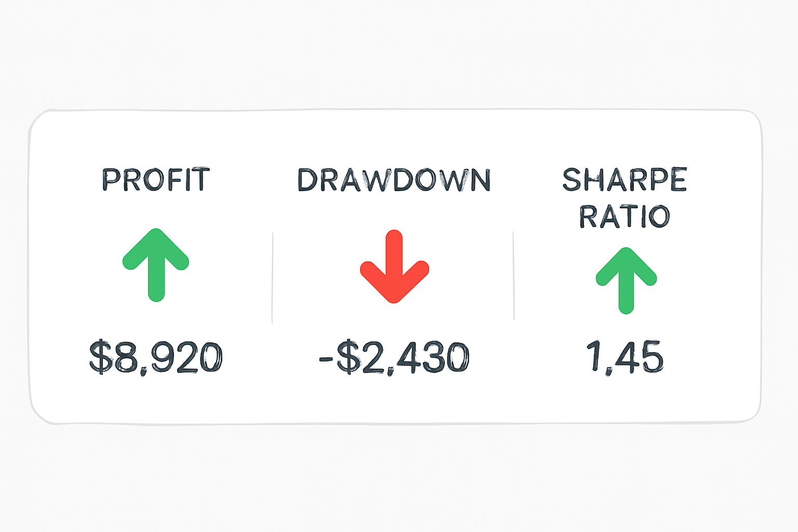Click the -$2,430 drawdown value
The image size is (798, 532).
click(x=394, y=357)
